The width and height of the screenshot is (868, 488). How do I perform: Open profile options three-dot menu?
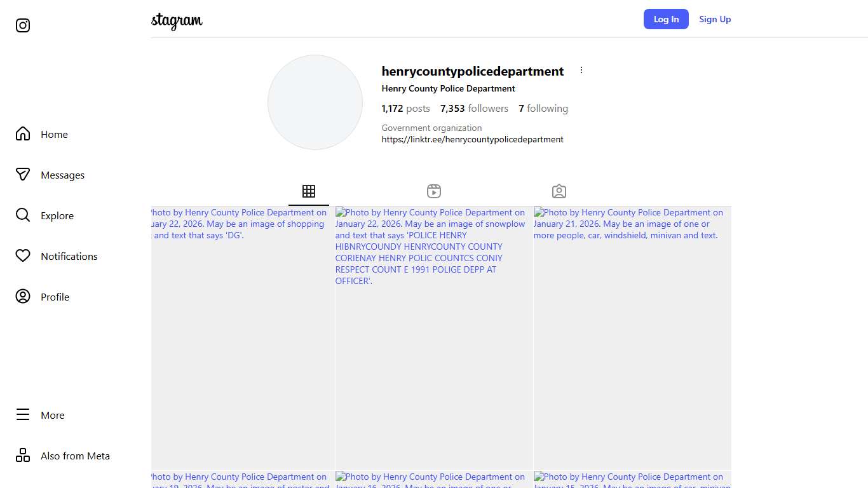581,71
